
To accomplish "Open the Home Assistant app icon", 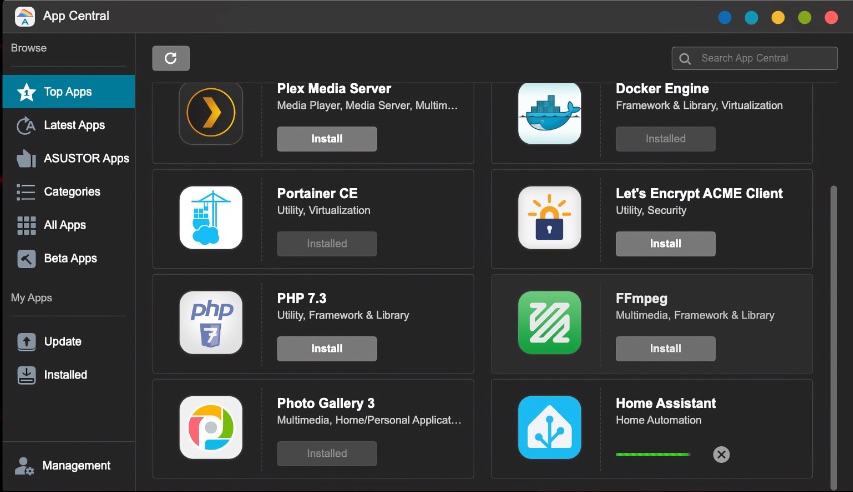I will [549, 428].
